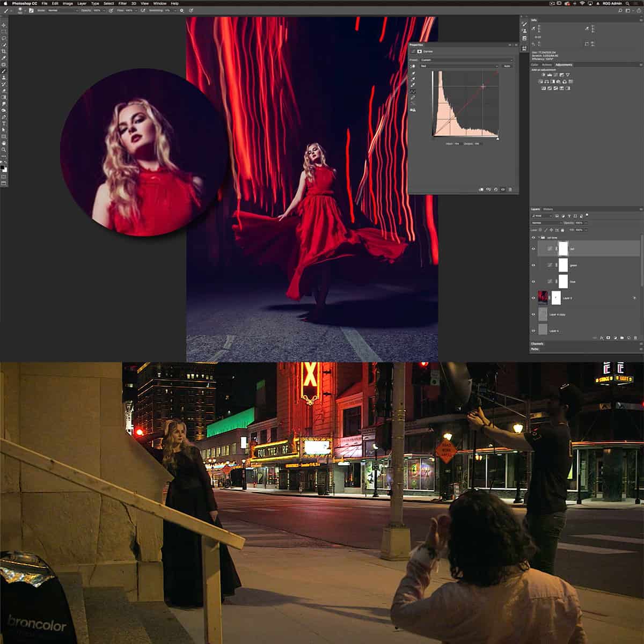Open the Filter menu
Screen dimensions: 644x644
(x=122, y=3)
